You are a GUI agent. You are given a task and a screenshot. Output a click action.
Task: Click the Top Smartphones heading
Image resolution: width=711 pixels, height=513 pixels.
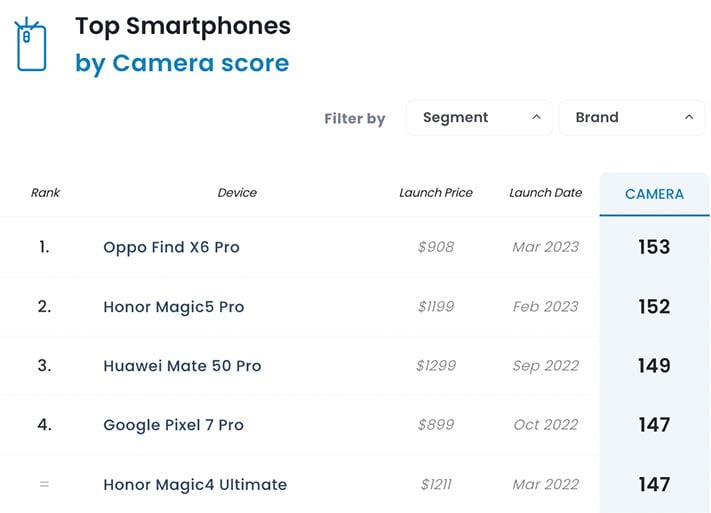[183, 26]
